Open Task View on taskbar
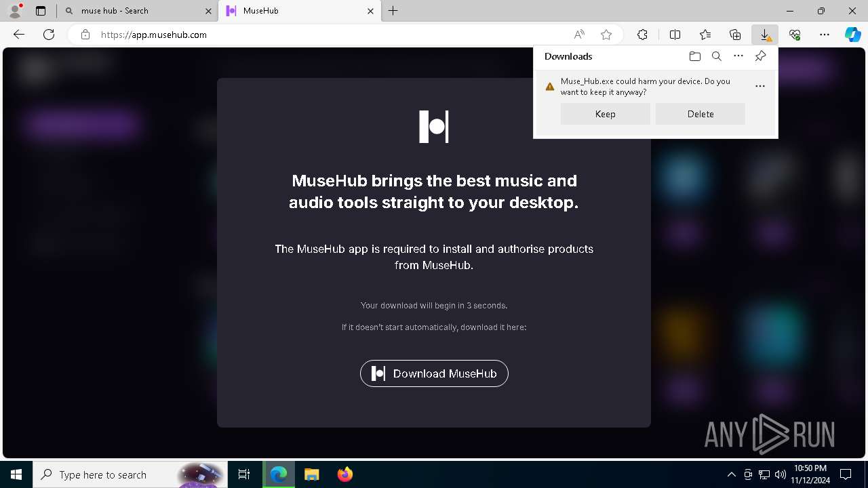 point(244,474)
